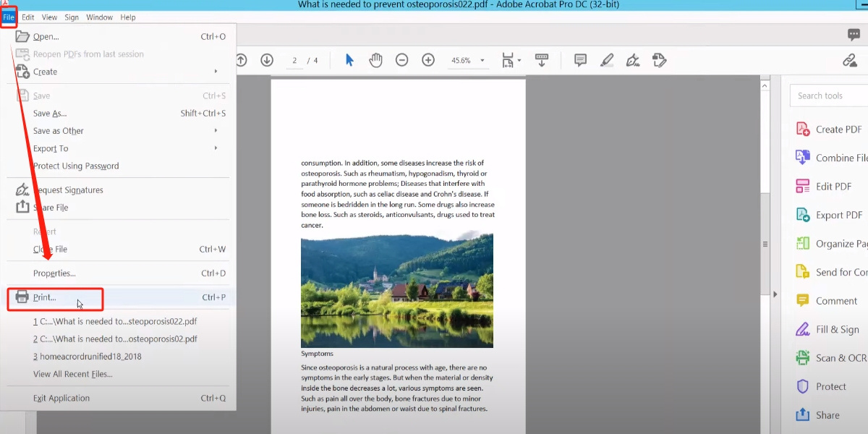Go to next page arrow
The image size is (868, 434).
pos(267,60)
